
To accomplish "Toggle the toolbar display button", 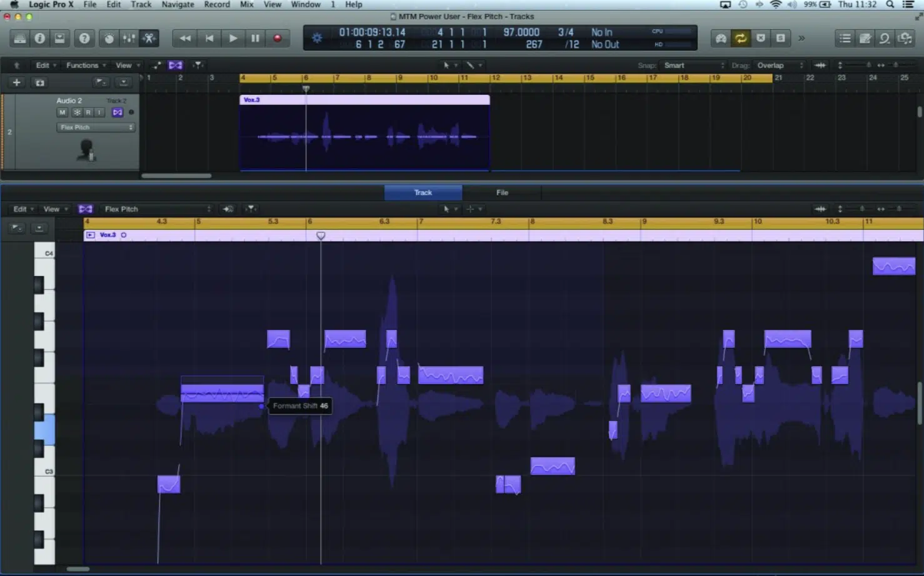I will pyautogui.click(x=59, y=39).
